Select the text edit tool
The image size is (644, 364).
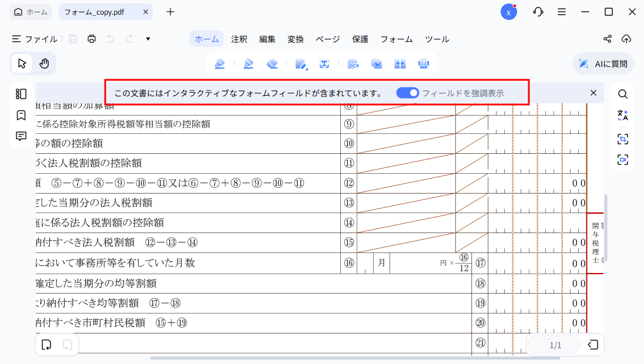(x=324, y=63)
